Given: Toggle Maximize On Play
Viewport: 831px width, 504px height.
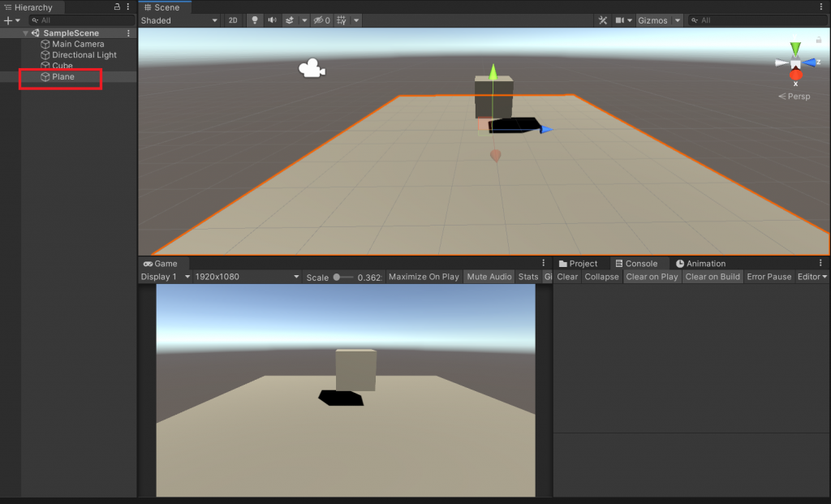Looking at the screenshot, I should [424, 277].
